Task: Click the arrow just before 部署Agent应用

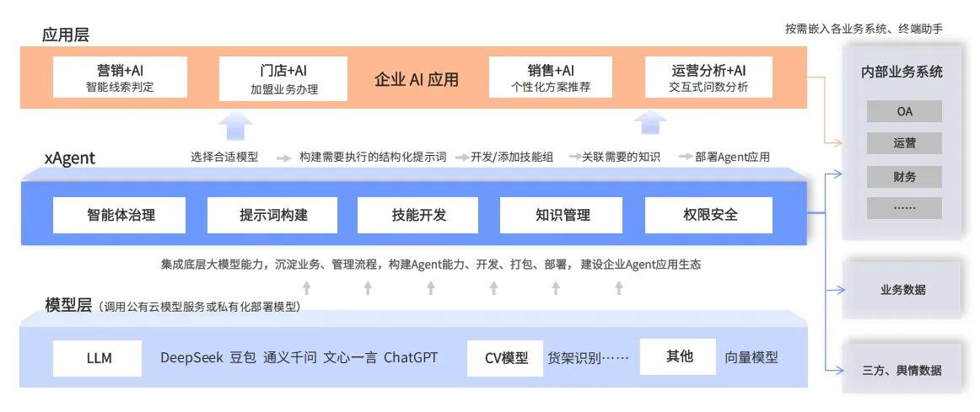Action: click(685, 158)
